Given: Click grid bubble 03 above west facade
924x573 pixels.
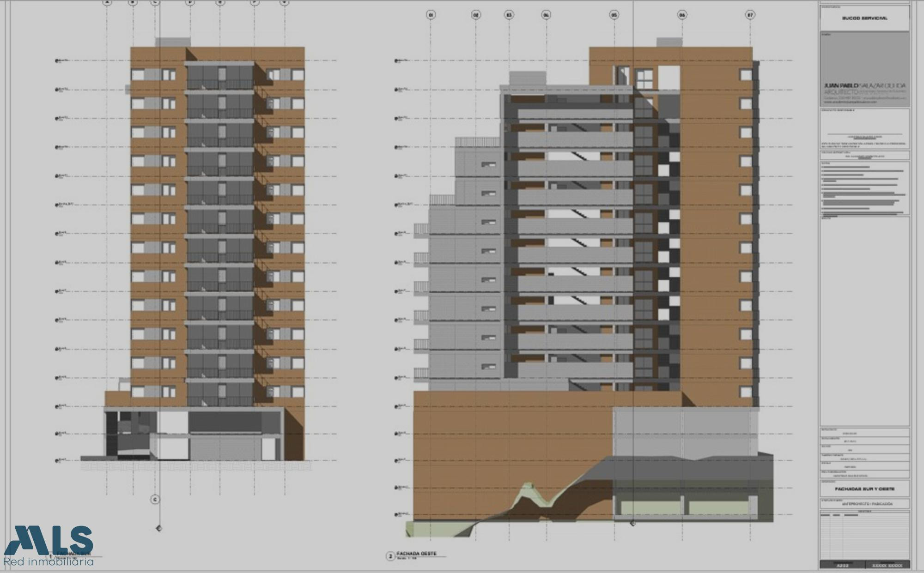Looking at the screenshot, I should [x=509, y=15].
